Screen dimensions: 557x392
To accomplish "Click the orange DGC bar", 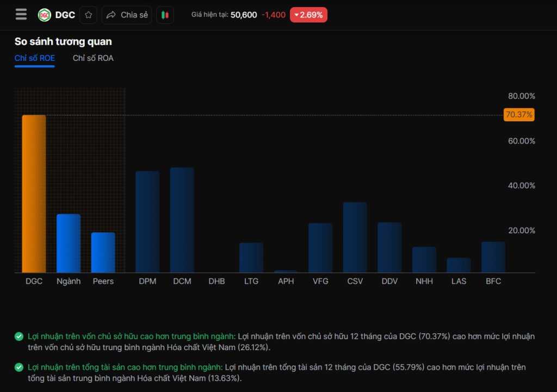I will click(x=34, y=194).
